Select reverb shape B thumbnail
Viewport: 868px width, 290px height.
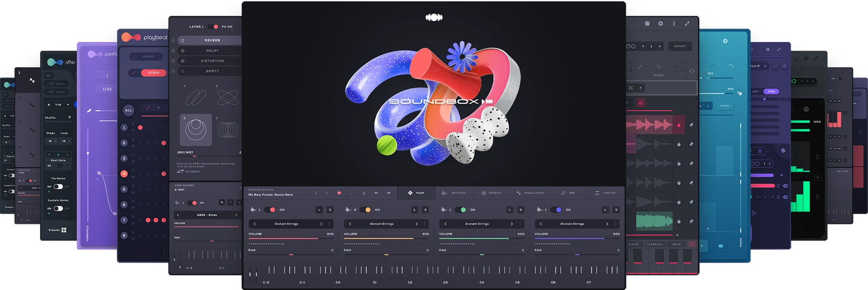click(228, 97)
